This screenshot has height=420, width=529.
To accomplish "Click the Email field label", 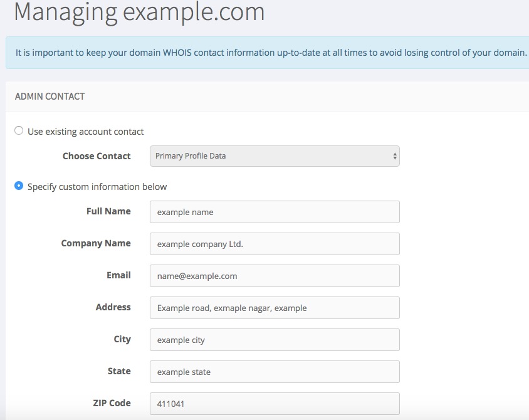I will pyautogui.click(x=118, y=275).
